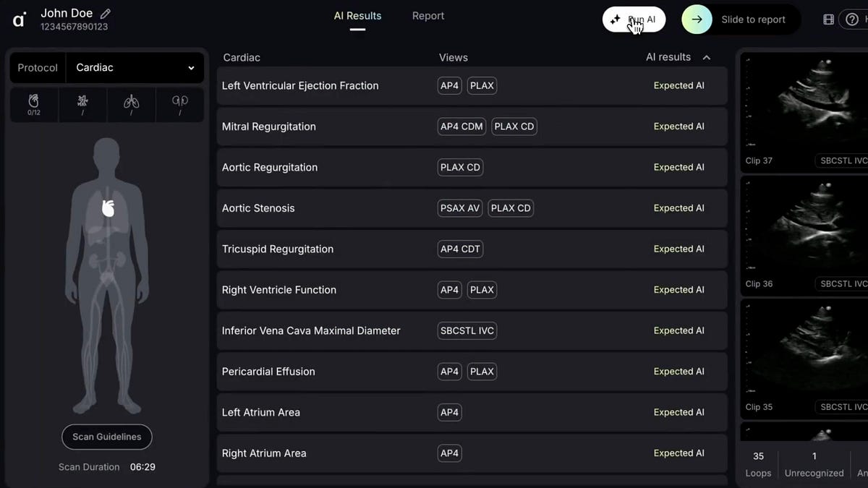The height and width of the screenshot is (488, 868).
Task: Open the Scan Guidelines button
Action: 107,437
